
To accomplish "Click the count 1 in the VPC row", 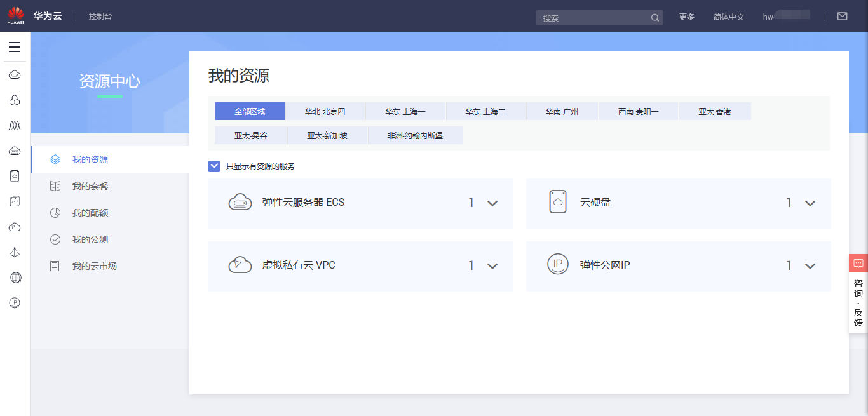I will [x=471, y=266].
